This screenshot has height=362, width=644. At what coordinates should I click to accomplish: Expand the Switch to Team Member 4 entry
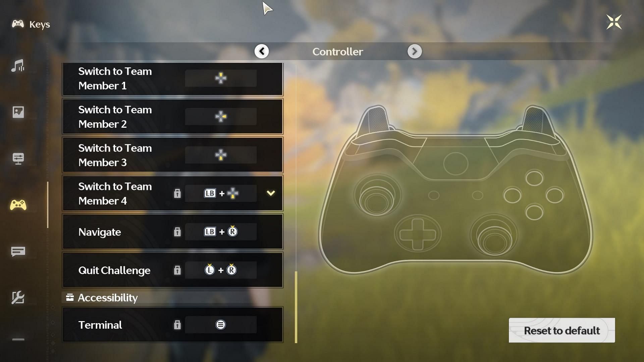pyautogui.click(x=270, y=193)
